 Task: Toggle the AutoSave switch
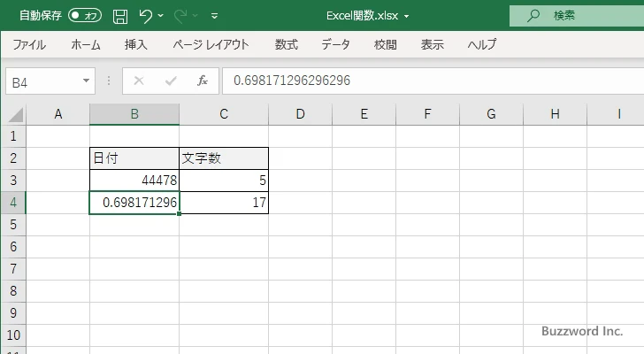[x=85, y=16]
